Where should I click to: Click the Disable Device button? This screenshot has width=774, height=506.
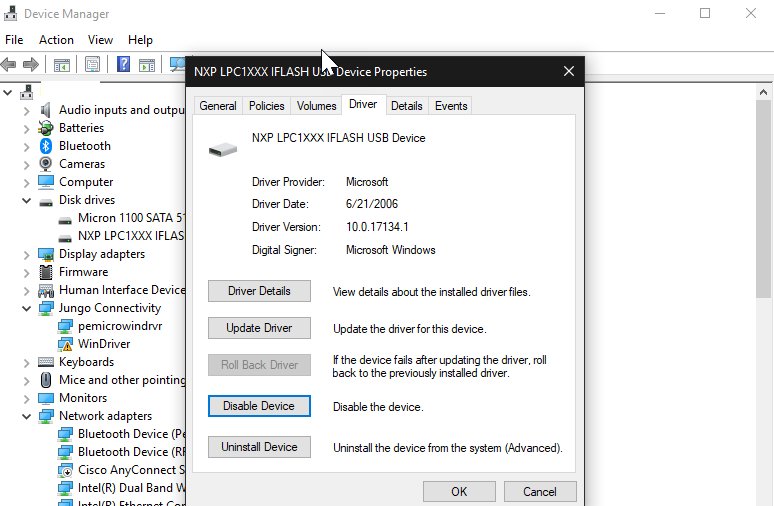pos(259,406)
